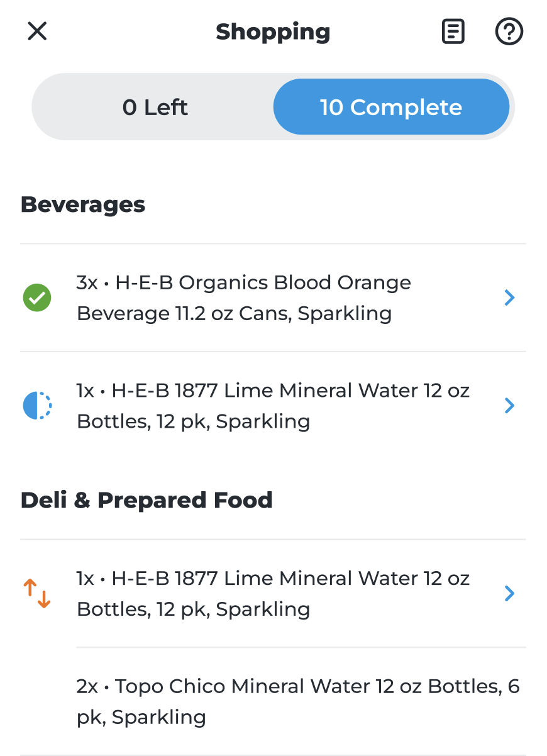Click the orange substitution arrows icon

(37, 593)
